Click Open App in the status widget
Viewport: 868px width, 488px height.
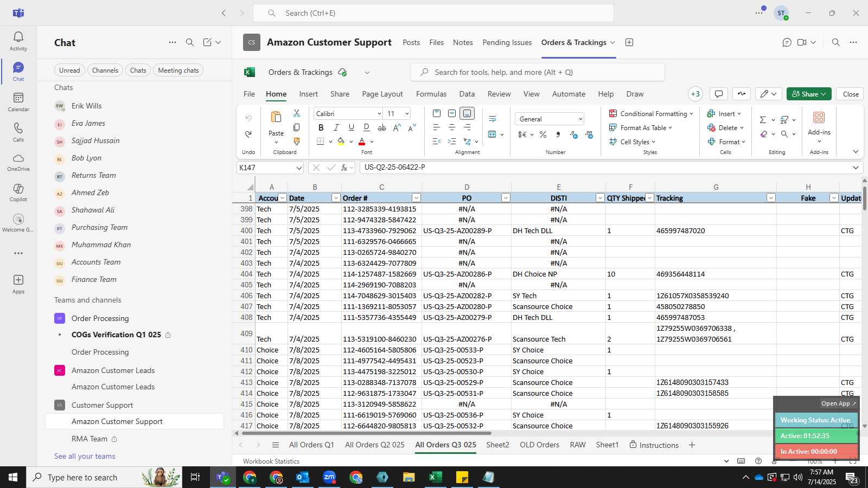(838, 403)
